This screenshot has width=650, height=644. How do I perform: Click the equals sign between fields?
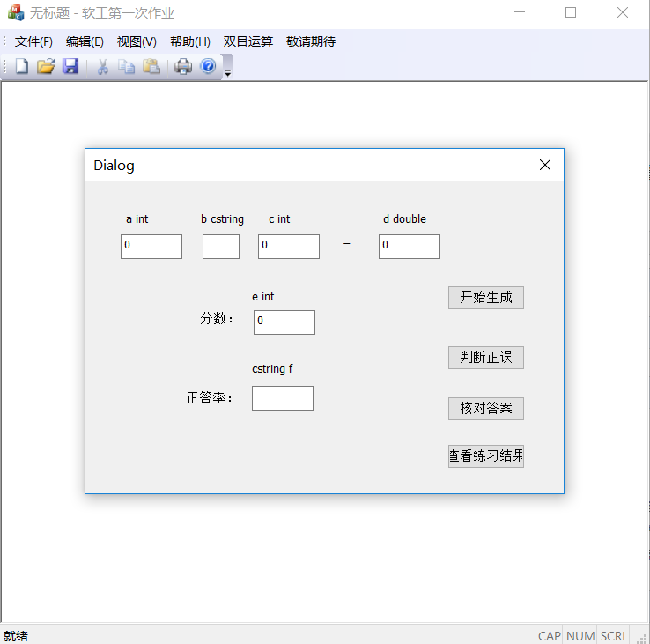[346, 242]
